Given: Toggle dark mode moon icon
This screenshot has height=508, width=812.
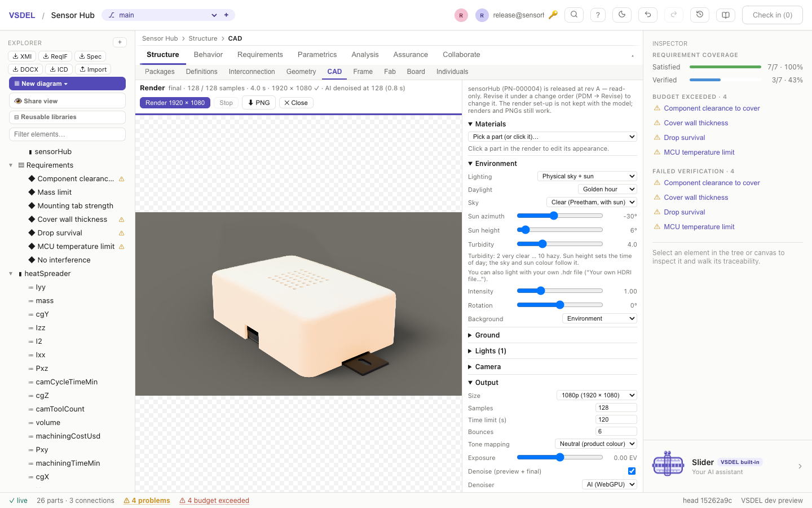Looking at the screenshot, I should pyautogui.click(x=622, y=15).
